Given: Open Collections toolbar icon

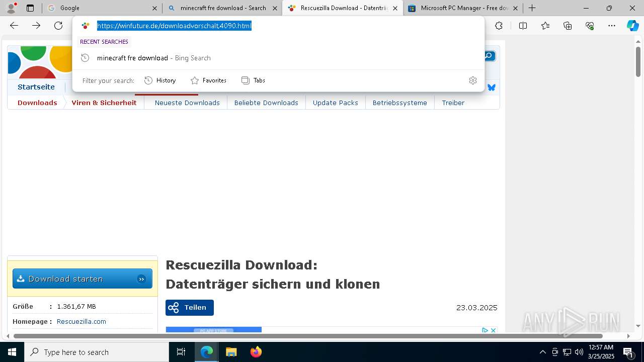Looking at the screenshot, I should point(568,26).
